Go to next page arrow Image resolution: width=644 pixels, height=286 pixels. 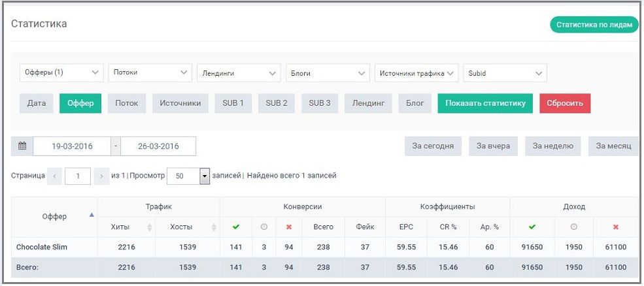(x=101, y=176)
